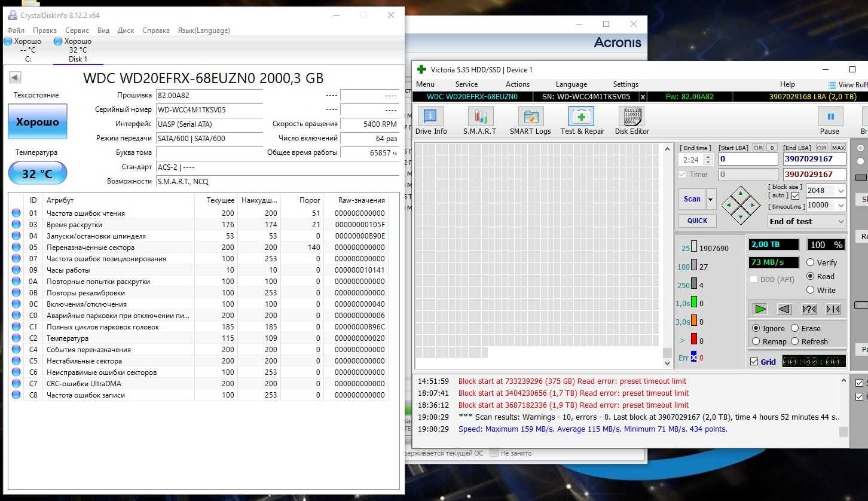The image size is (868, 501).
Task: Toggle the DDD (API) checkbox
Action: tap(753, 279)
